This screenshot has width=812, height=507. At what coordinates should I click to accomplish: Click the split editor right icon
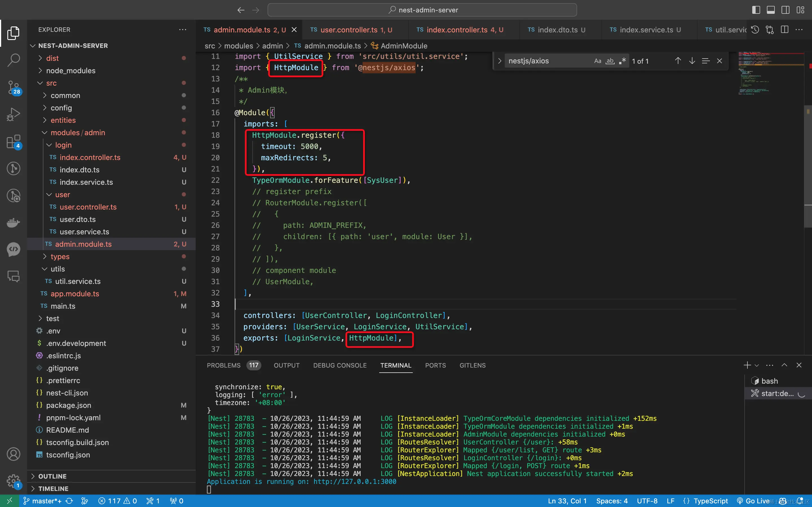click(x=784, y=30)
